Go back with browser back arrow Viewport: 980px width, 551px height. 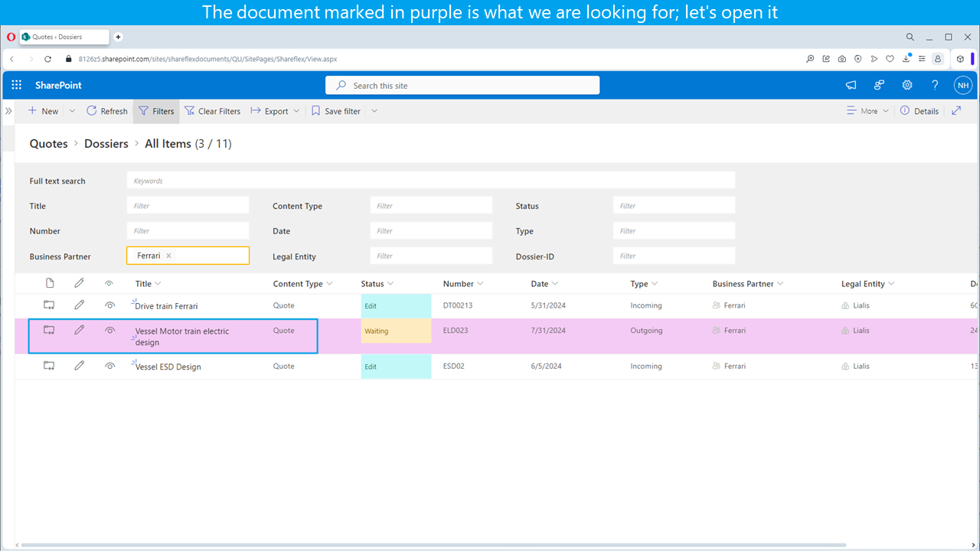(x=12, y=59)
